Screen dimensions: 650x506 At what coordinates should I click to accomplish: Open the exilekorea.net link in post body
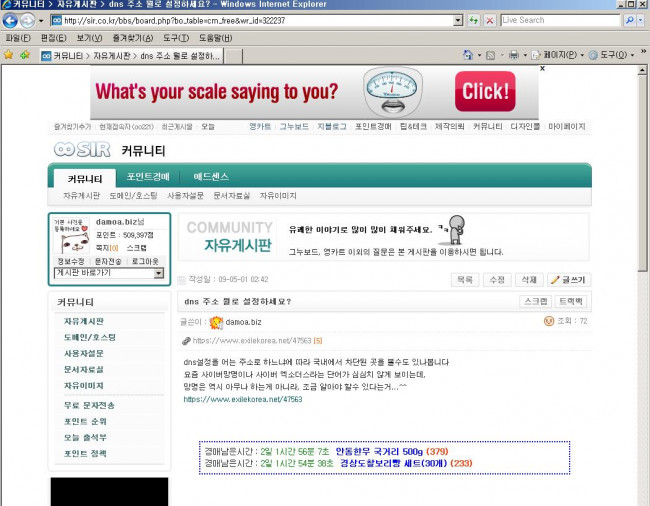tap(229, 399)
